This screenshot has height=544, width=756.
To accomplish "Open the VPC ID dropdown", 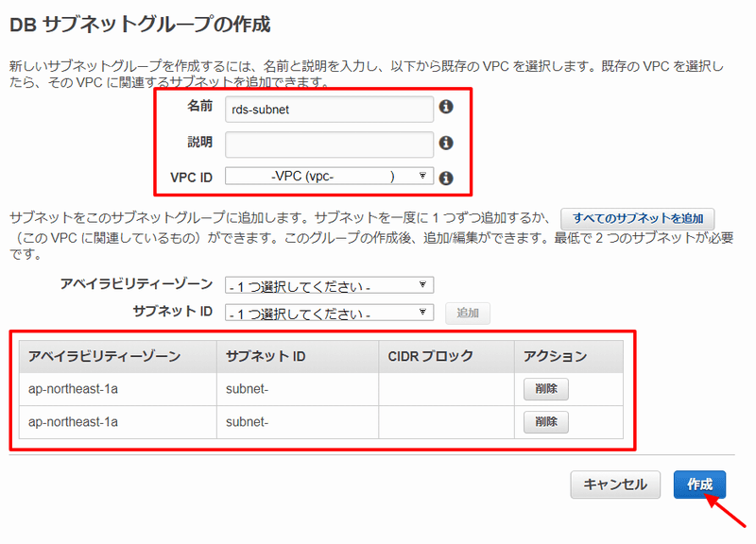I will click(329, 177).
